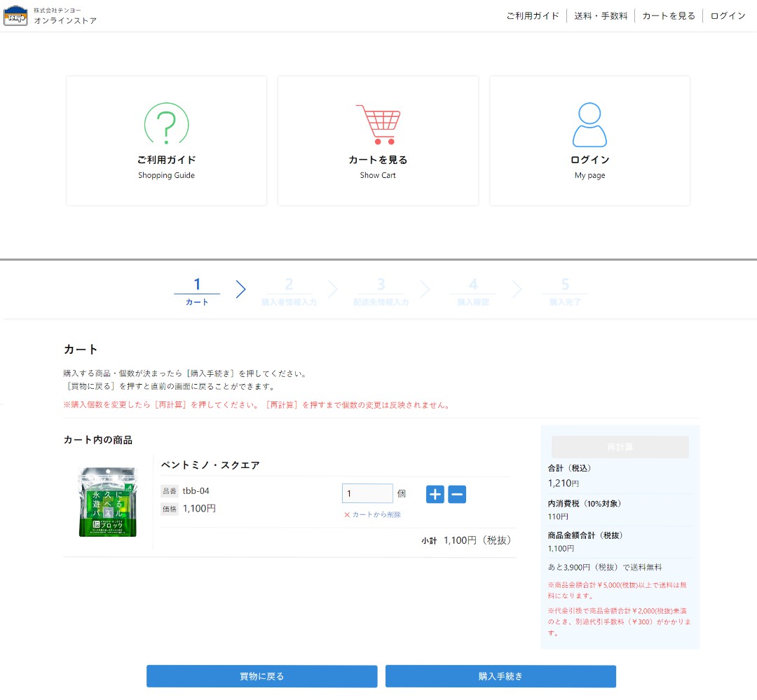Image resolution: width=757 pixels, height=700 pixels.
Task: Click the red shopping cart icon
Action: tap(378, 125)
